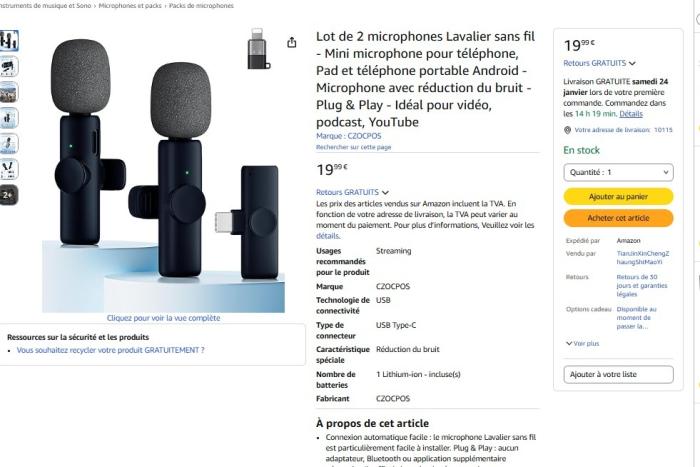
Task: Select the second product thumbnail
Action: tap(8, 67)
